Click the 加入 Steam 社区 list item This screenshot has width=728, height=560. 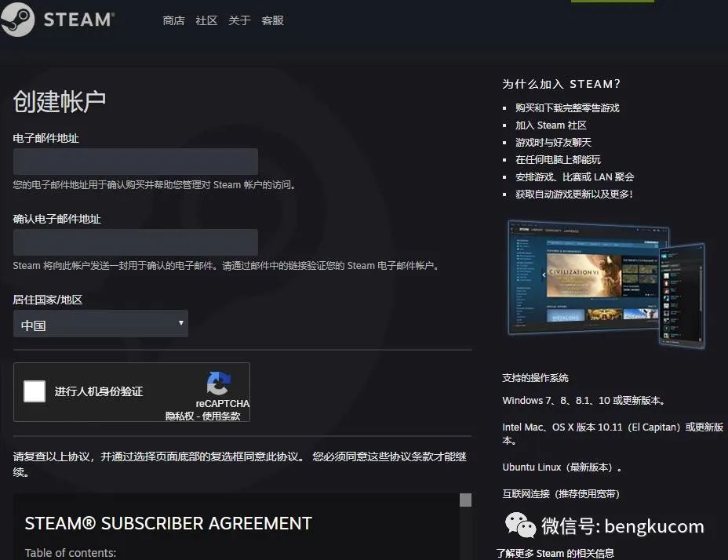551,125
